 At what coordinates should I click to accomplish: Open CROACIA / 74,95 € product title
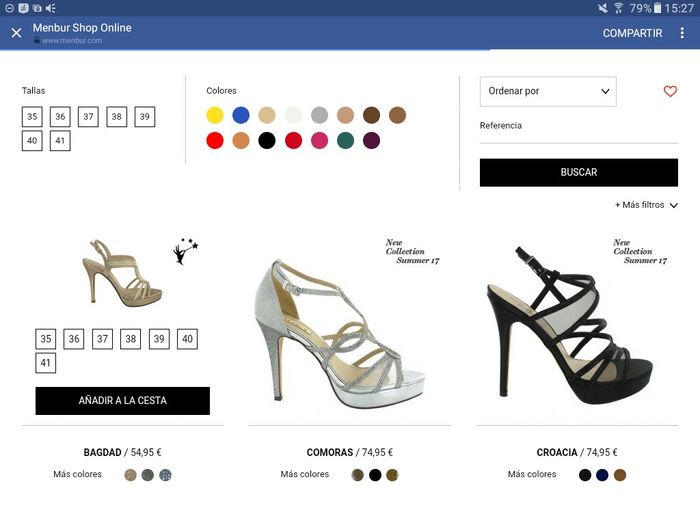pyautogui.click(x=577, y=452)
